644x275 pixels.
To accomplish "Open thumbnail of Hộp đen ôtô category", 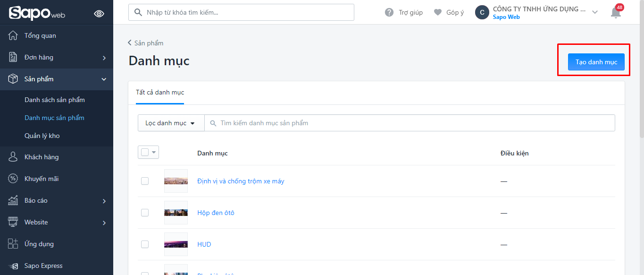I will (176, 213).
